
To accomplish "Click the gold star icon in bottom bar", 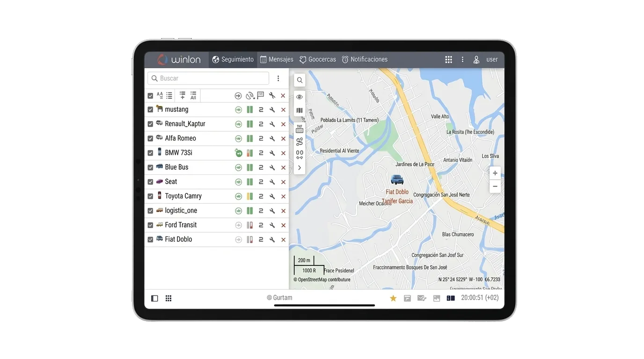I will click(393, 298).
